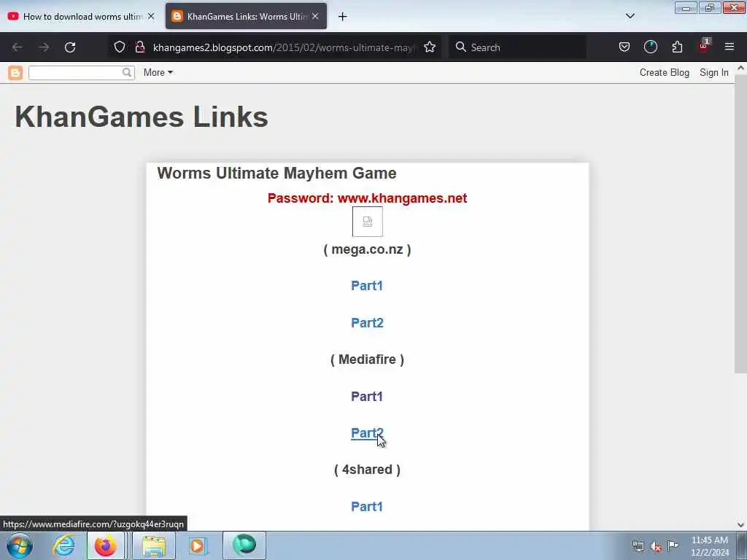The image size is (747, 560).
Task: Click the muted volume tray icon
Action: click(x=656, y=546)
